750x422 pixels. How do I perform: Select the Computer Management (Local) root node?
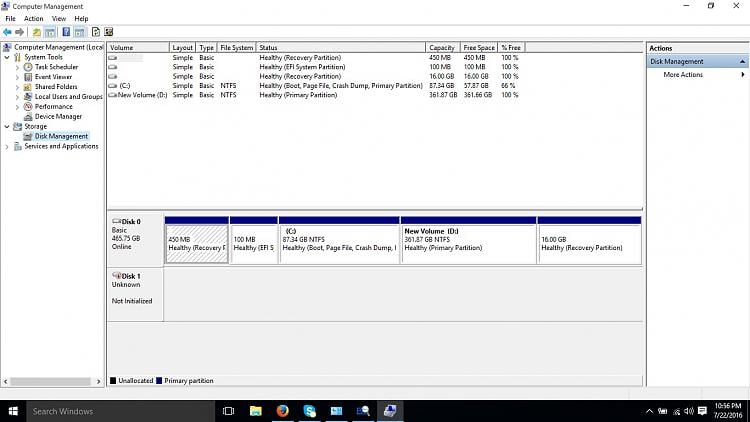58,47
